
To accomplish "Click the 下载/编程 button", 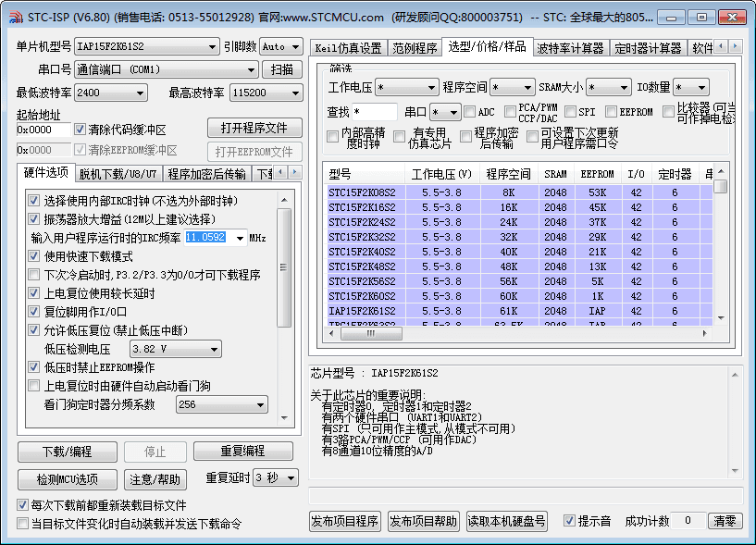I will pos(67,452).
